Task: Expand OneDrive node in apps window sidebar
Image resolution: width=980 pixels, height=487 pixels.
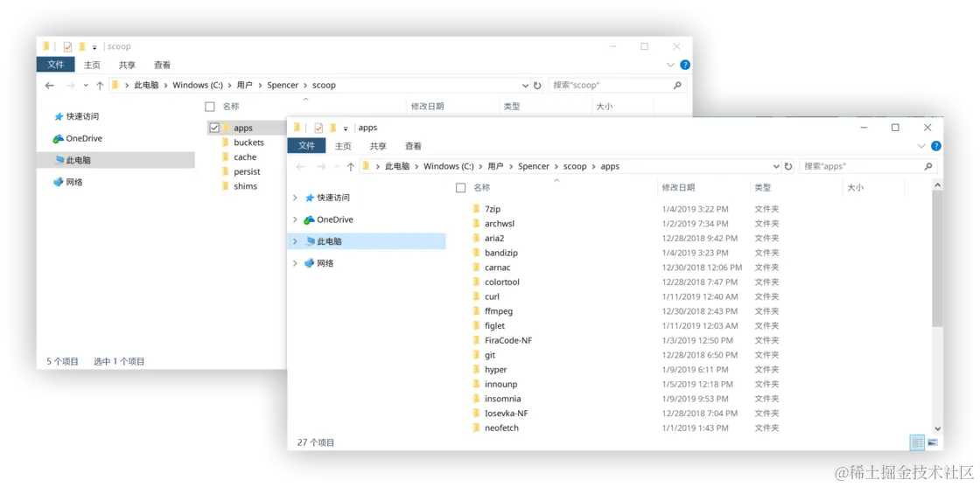Action: click(295, 219)
